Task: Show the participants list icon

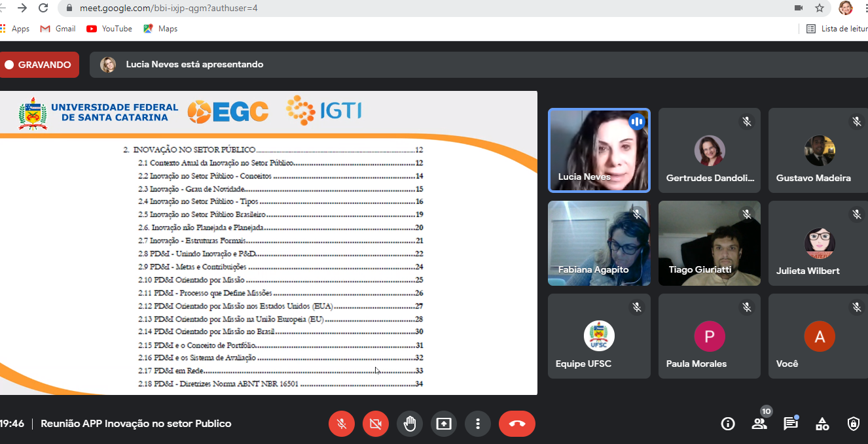Action: pyautogui.click(x=759, y=424)
